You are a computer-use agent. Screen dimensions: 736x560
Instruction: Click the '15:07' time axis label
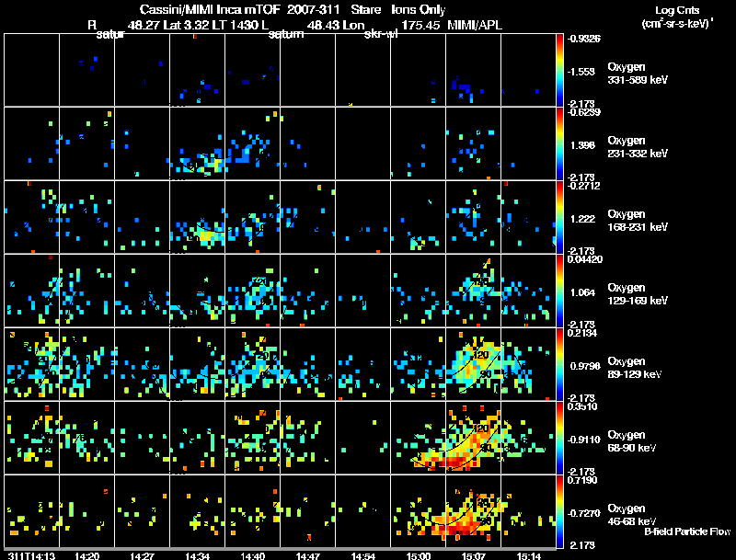click(473, 556)
